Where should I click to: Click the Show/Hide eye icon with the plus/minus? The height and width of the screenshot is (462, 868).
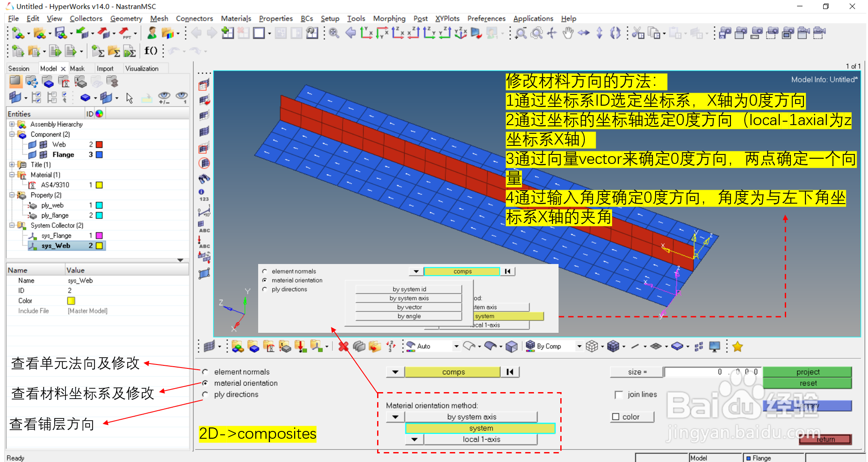click(164, 98)
